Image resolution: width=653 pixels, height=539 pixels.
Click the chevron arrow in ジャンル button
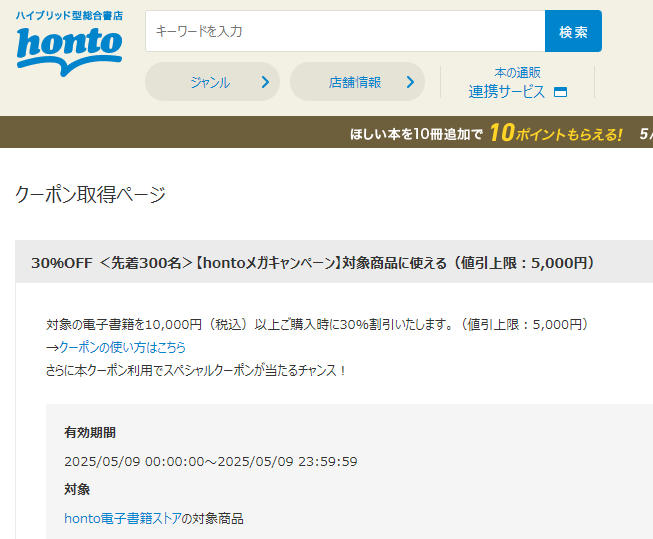[265, 82]
